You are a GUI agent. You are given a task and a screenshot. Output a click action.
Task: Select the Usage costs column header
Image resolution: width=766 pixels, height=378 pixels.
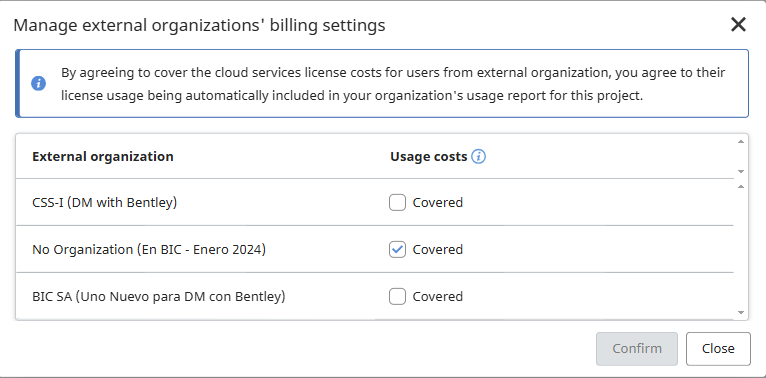(428, 157)
